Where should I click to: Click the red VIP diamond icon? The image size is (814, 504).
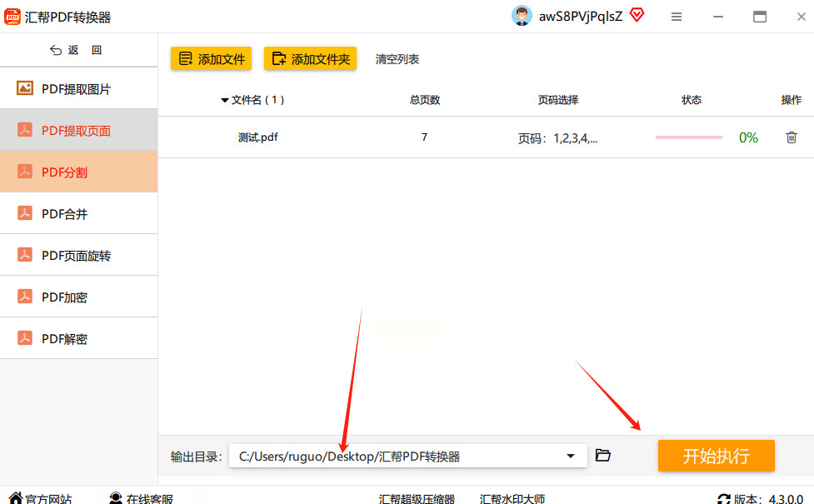pos(637,15)
